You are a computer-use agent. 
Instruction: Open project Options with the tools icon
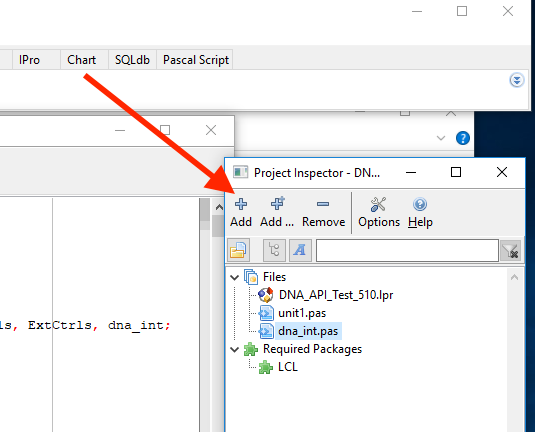pos(379,212)
